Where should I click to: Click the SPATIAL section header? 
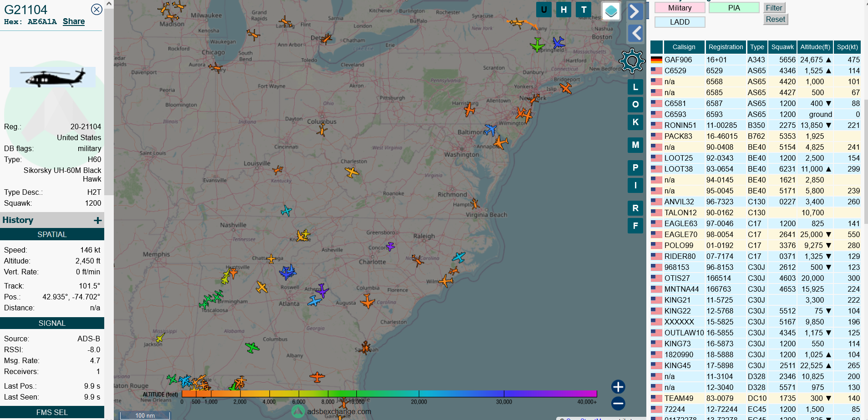(52, 234)
